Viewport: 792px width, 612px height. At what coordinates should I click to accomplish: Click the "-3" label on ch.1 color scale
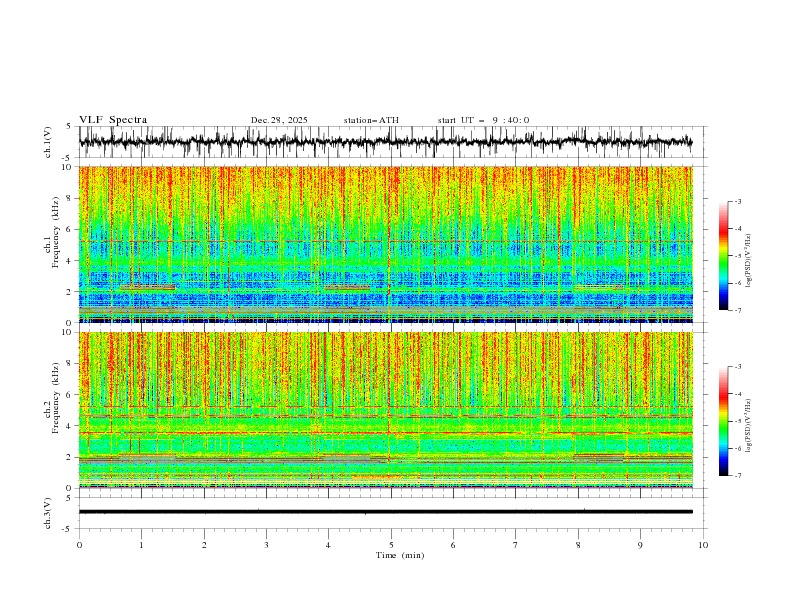(738, 201)
